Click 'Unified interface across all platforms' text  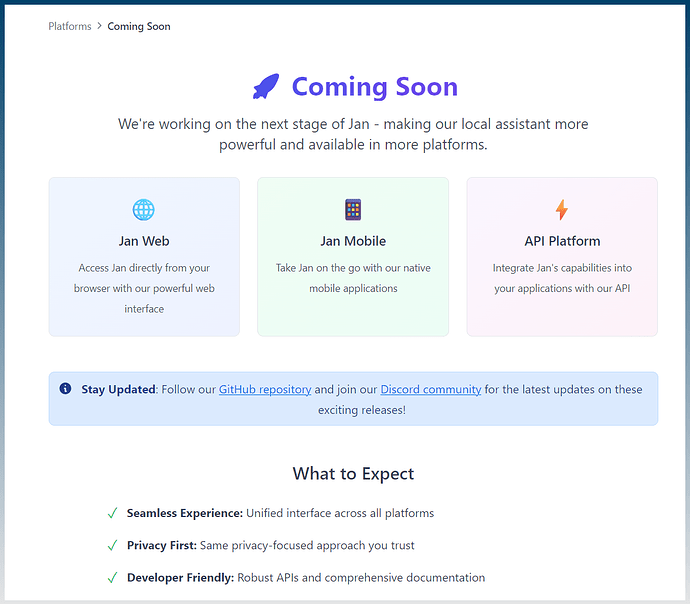click(x=340, y=513)
